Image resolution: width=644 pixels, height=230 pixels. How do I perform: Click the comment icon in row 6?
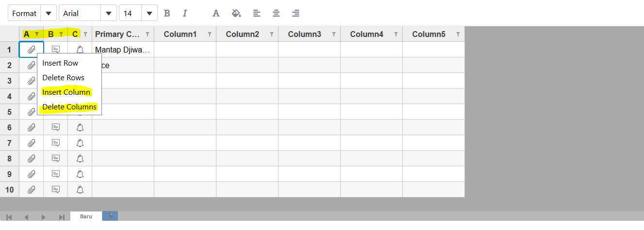[x=56, y=127]
